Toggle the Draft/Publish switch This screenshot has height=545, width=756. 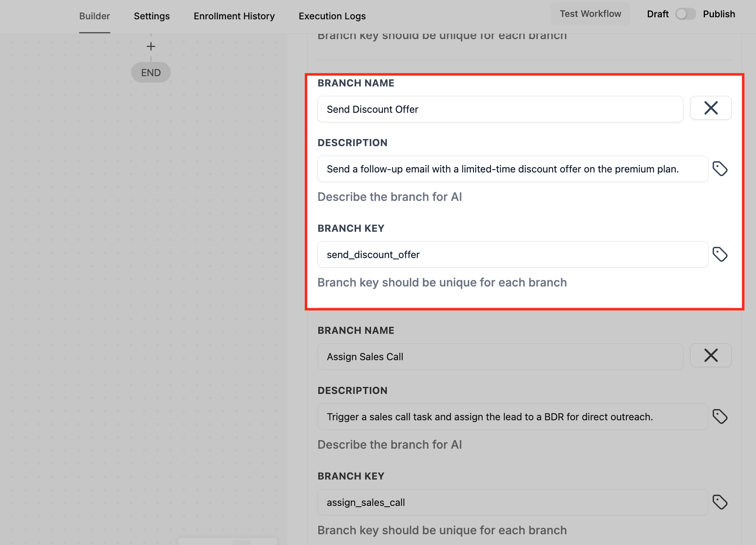686,14
